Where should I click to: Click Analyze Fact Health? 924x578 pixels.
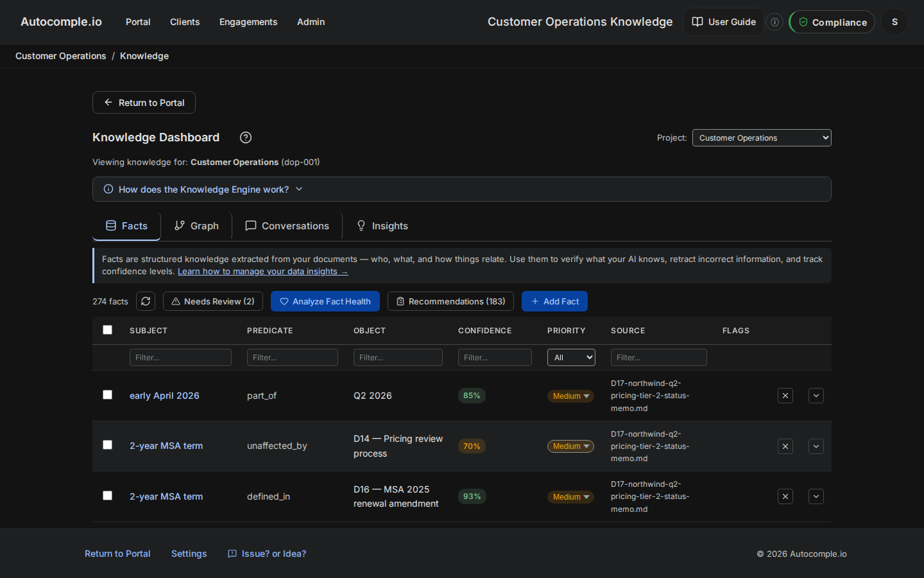click(x=325, y=301)
